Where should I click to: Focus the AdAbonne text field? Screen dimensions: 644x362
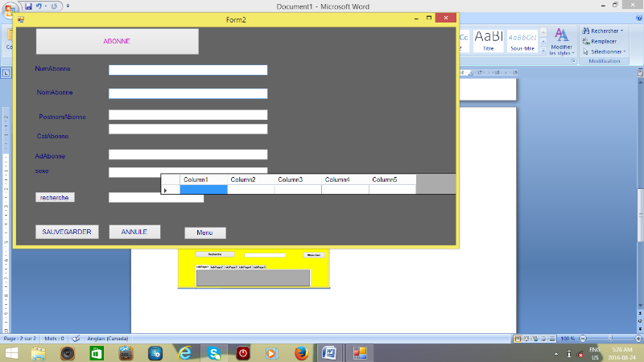click(x=188, y=154)
